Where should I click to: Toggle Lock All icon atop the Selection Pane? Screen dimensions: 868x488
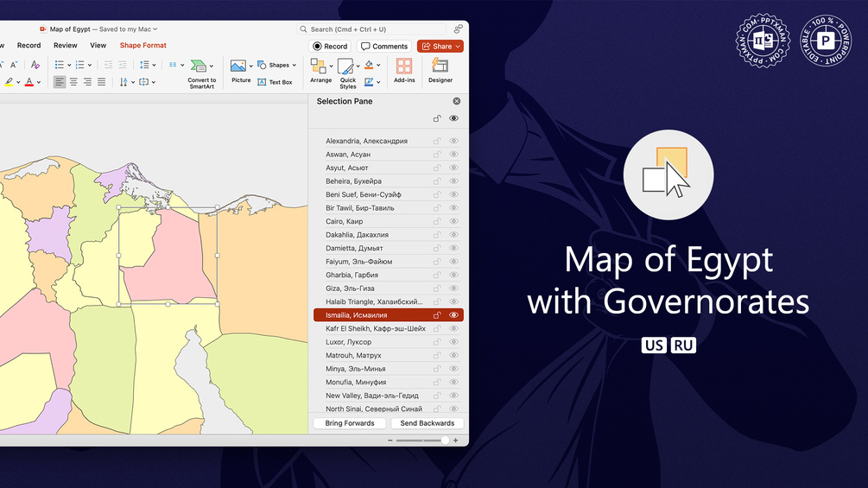tap(437, 117)
